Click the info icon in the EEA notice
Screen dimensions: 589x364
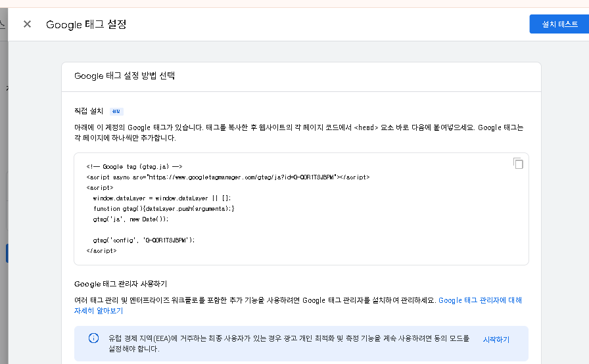click(x=93, y=338)
